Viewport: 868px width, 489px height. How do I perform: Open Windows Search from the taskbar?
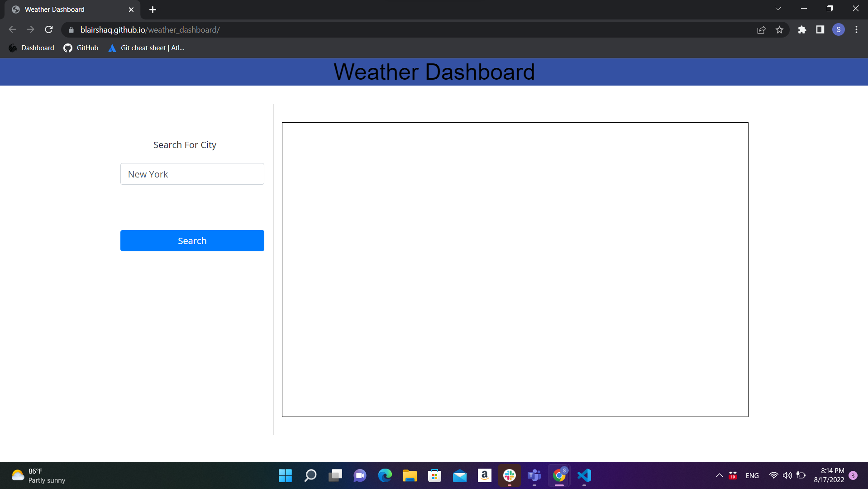(310, 475)
